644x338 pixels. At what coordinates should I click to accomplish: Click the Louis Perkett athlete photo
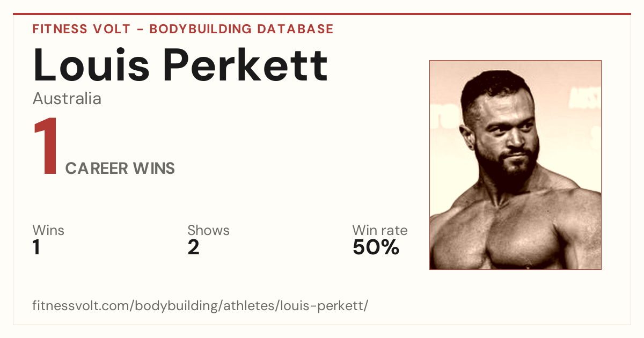515,165
